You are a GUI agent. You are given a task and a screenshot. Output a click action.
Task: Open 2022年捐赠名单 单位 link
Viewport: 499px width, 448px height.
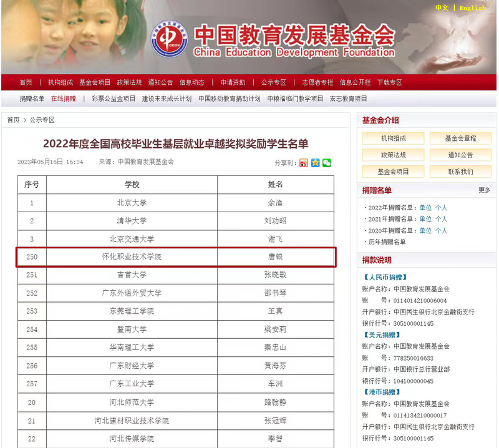click(425, 208)
